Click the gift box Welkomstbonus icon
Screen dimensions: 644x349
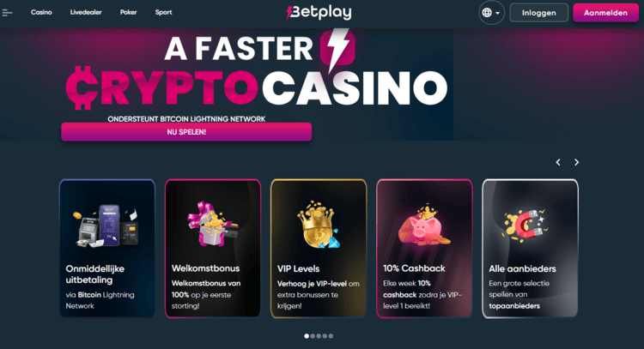212,224
